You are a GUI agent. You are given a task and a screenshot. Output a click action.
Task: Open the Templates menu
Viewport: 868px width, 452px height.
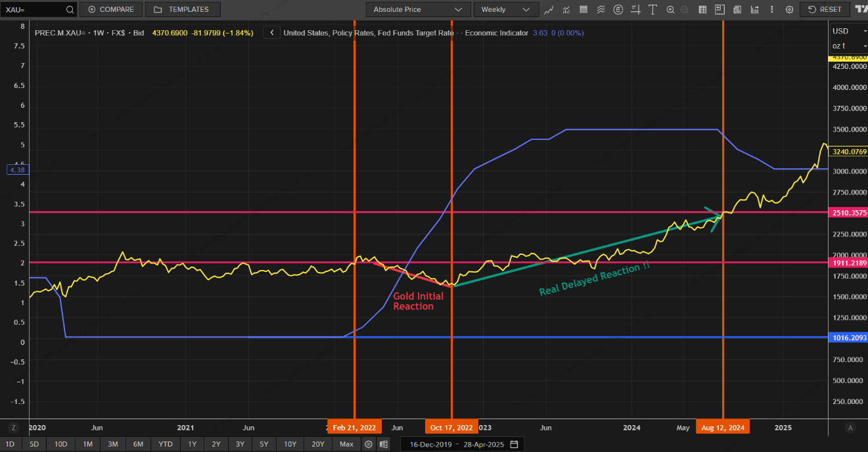183,10
